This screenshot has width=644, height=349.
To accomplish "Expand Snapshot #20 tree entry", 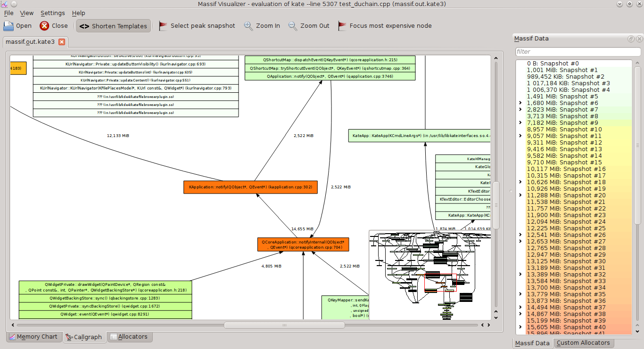I will (x=520, y=195).
